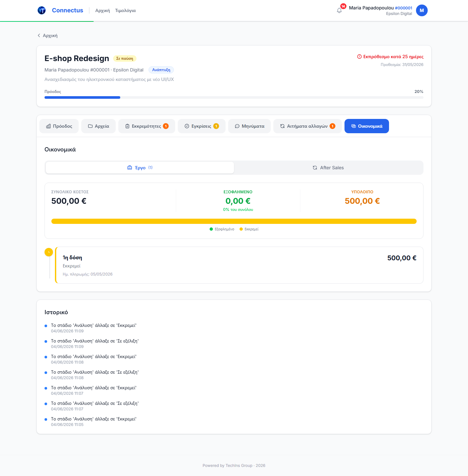Click the overdue warning icon
Screen dimensions: 468x476
[x=359, y=57]
